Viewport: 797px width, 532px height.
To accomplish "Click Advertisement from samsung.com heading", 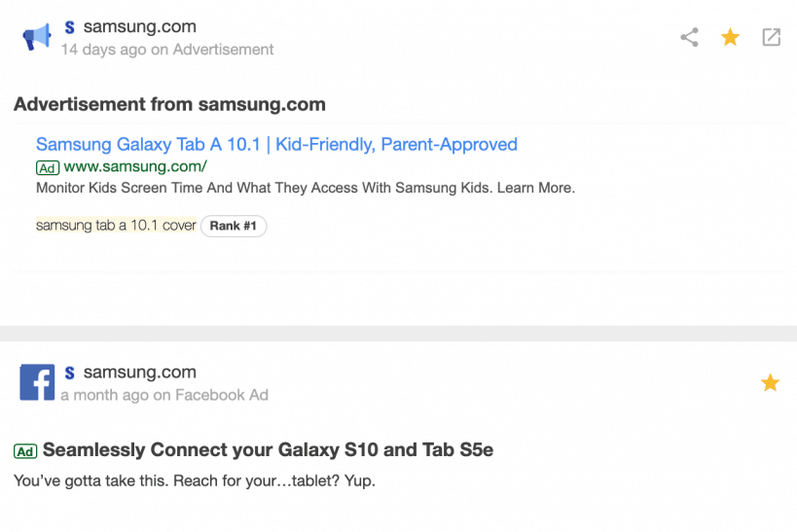I will (169, 104).
